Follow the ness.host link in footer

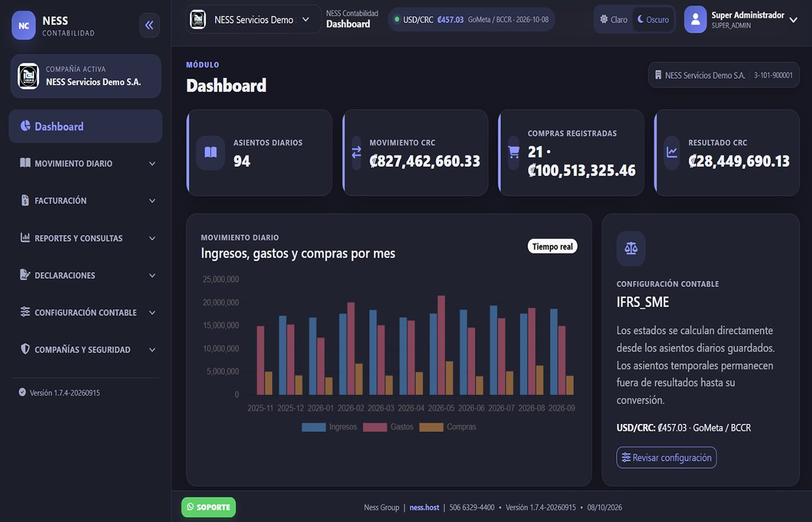click(425, 507)
